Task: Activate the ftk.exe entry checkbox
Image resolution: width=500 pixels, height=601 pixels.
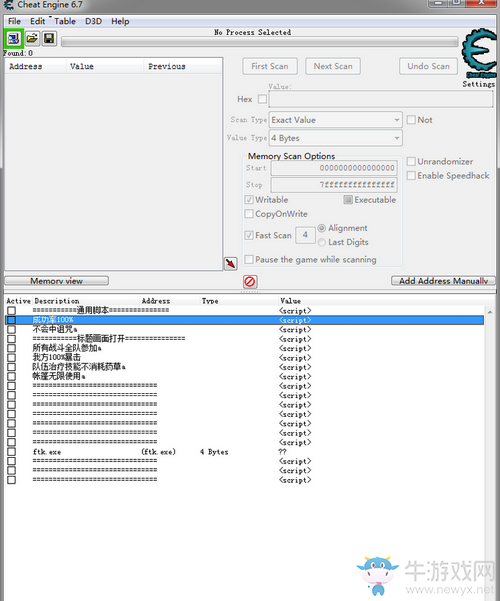Action: tap(12, 452)
